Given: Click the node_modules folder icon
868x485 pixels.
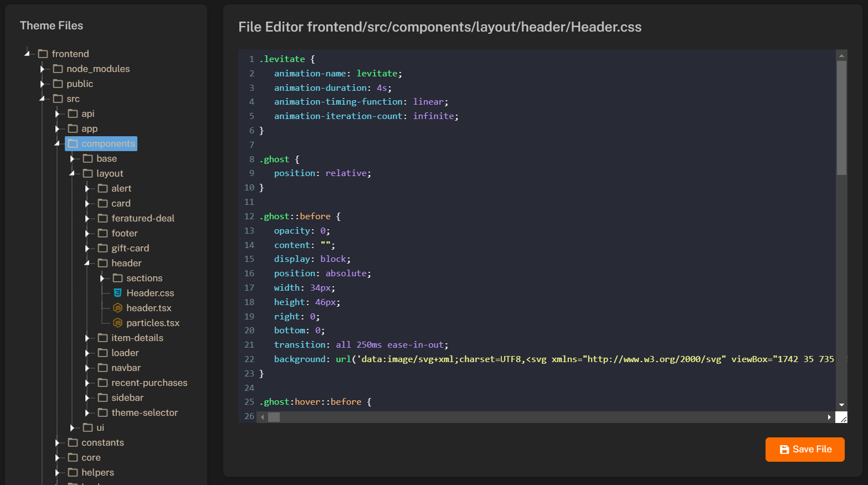Looking at the screenshot, I should [x=58, y=69].
